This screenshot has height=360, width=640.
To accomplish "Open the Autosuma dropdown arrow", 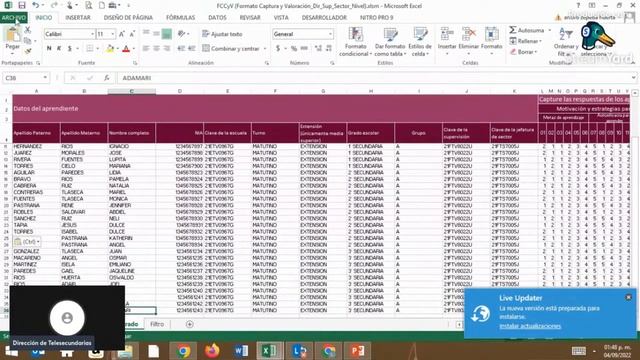I will click(549, 30).
